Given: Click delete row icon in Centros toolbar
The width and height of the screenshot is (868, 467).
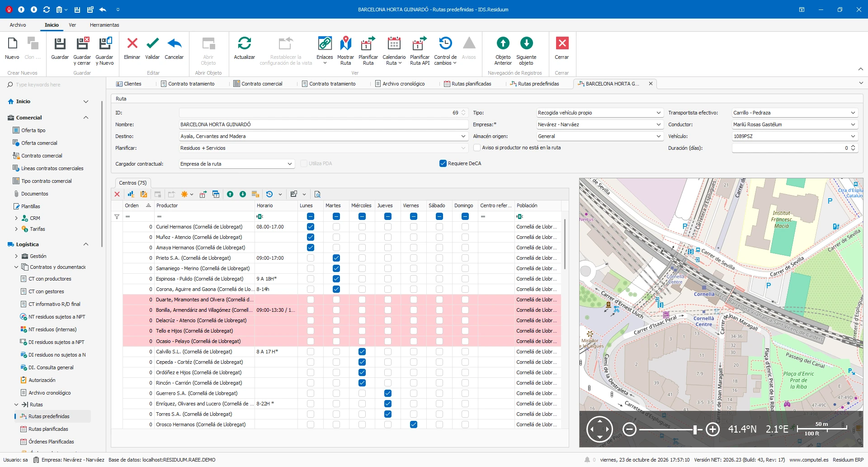Looking at the screenshot, I should point(117,194).
